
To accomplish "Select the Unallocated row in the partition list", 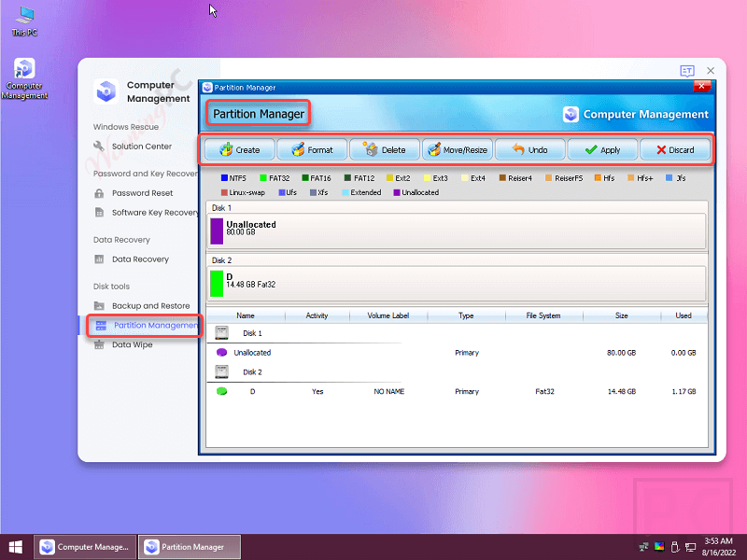I will (252, 353).
